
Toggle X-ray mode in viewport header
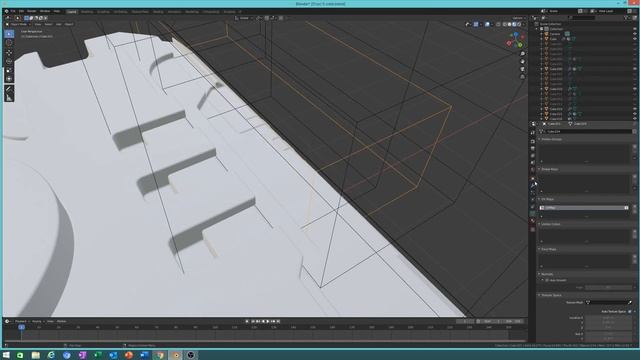click(x=498, y=24)
